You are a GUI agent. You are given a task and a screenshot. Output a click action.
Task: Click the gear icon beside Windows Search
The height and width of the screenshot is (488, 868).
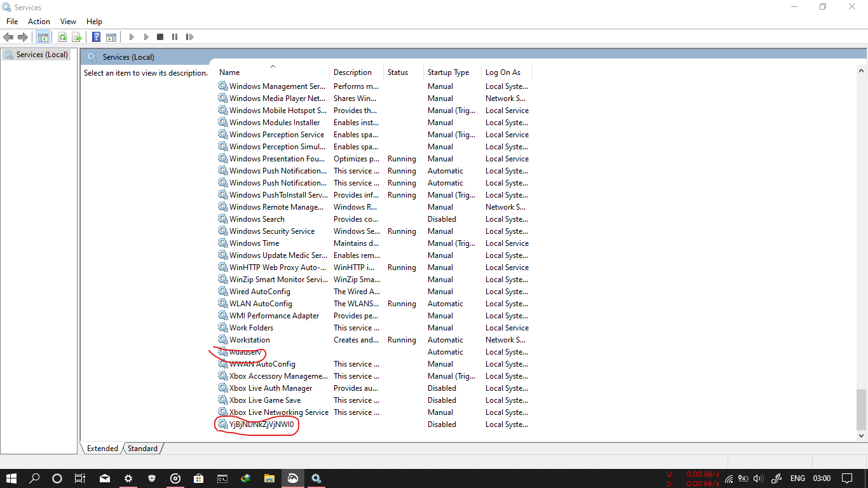pyautogui.click(x=222, y=219)
